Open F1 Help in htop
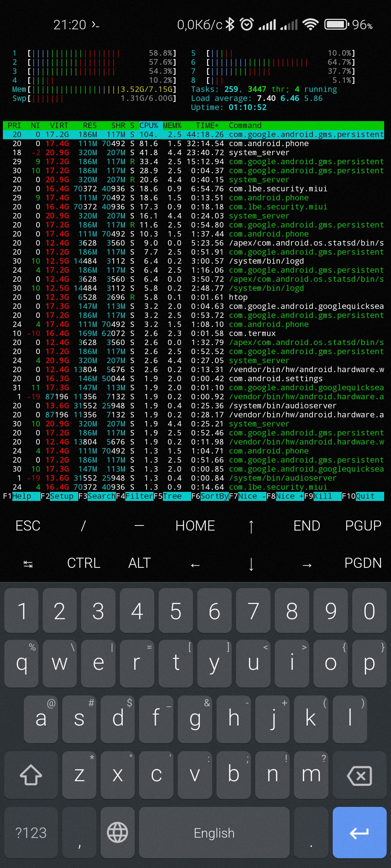 (21, 496)
